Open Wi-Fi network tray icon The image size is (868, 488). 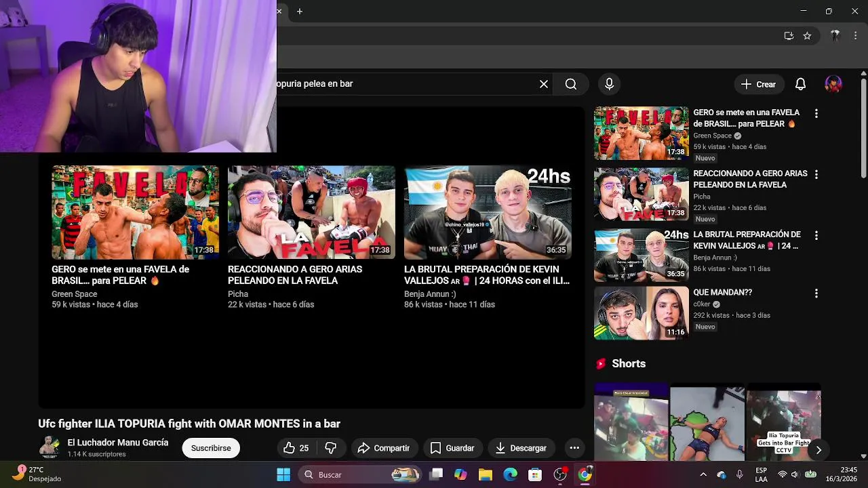pyautogui.click(x=783, y=474)
